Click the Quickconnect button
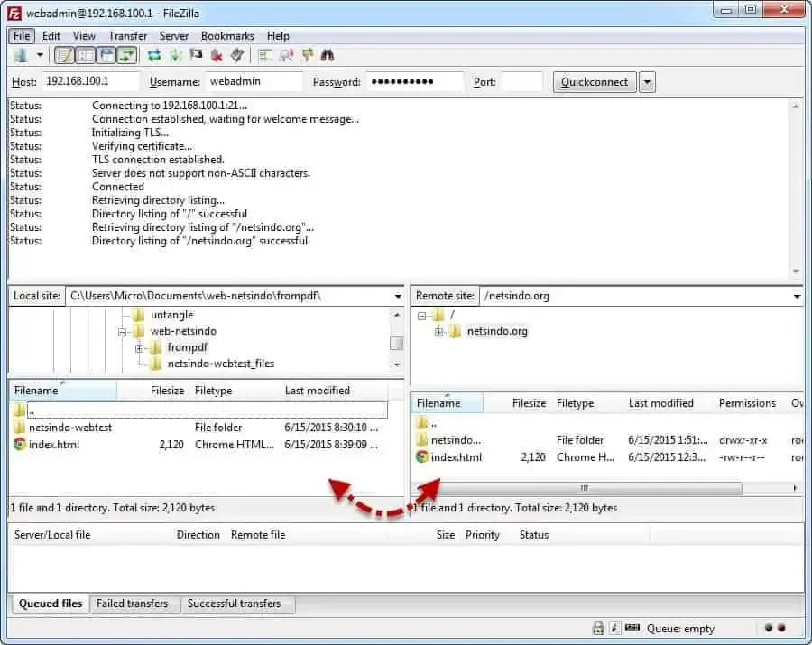The width and height of the screenshot is (812, 645). pos(594,82)
